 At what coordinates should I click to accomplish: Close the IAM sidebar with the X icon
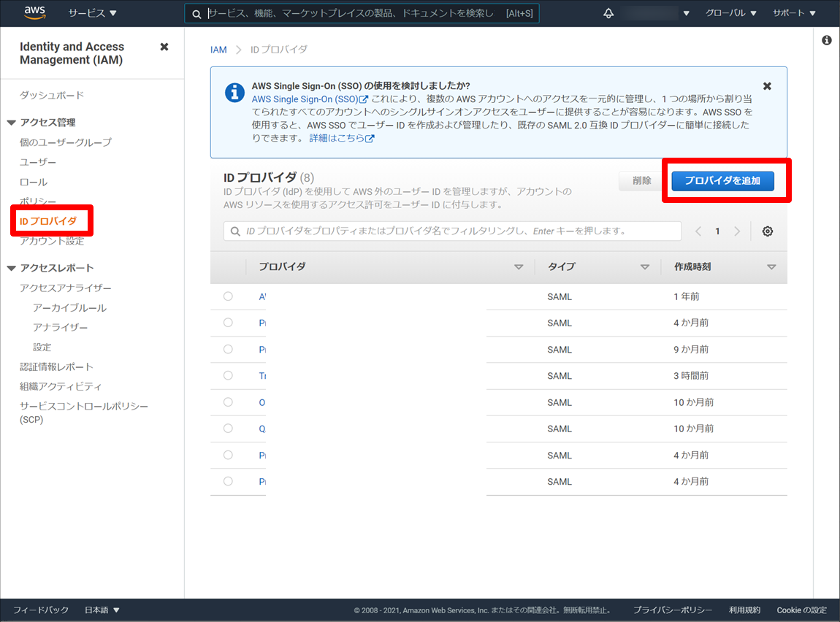(x=164, y=47)
